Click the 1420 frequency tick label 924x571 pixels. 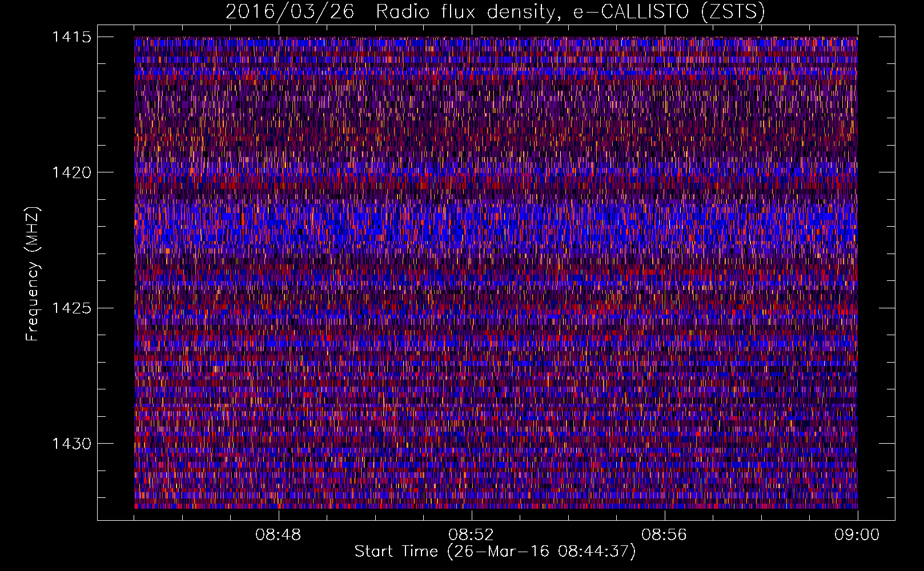[71, 172]
